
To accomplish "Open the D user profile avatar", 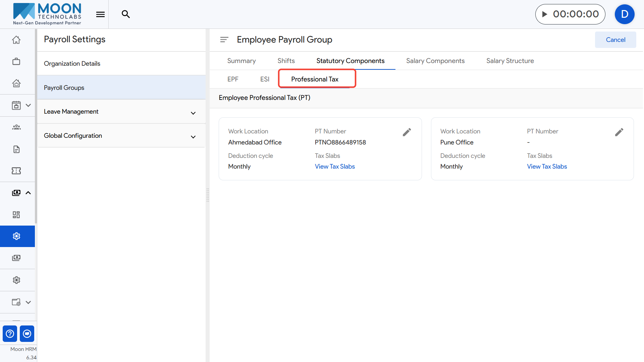I will pyautogui.click(x=624, y=14).
